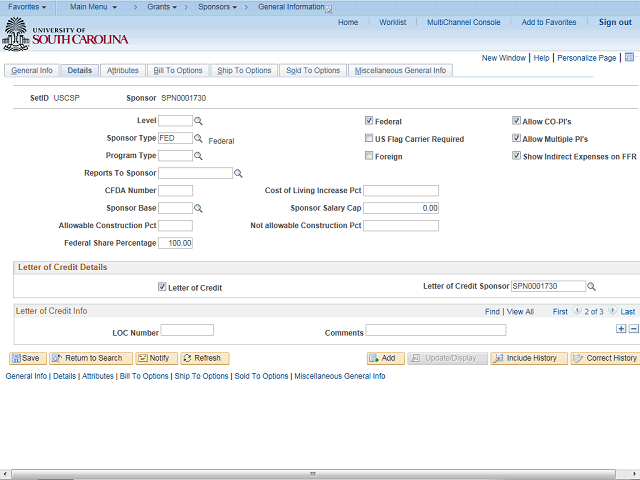This screenshot has height=480, width=640.
Task: Add a Letter of Credit Info row with plus icon
Action: tap(621, 329)
